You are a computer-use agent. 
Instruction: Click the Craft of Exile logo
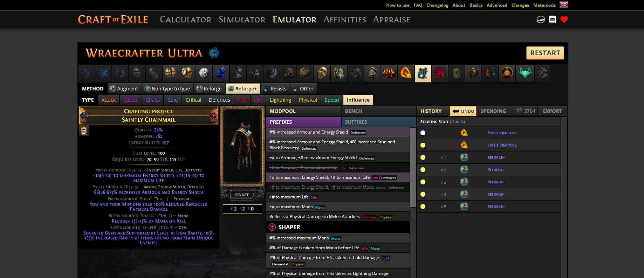pyautogui.click(x=113, y=20)
